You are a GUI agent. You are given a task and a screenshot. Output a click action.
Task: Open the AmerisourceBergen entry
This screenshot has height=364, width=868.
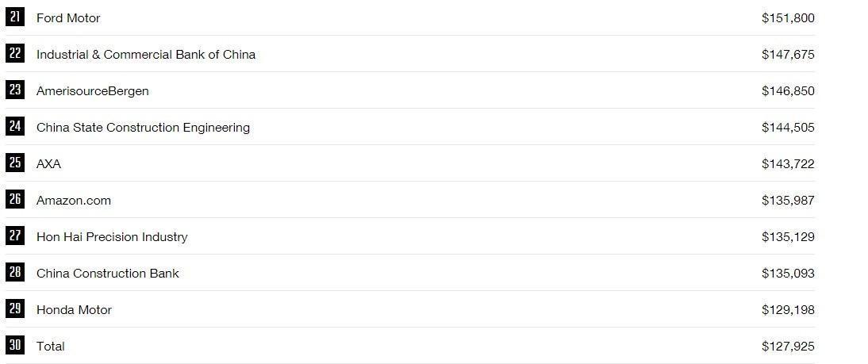tap(93, 91)
